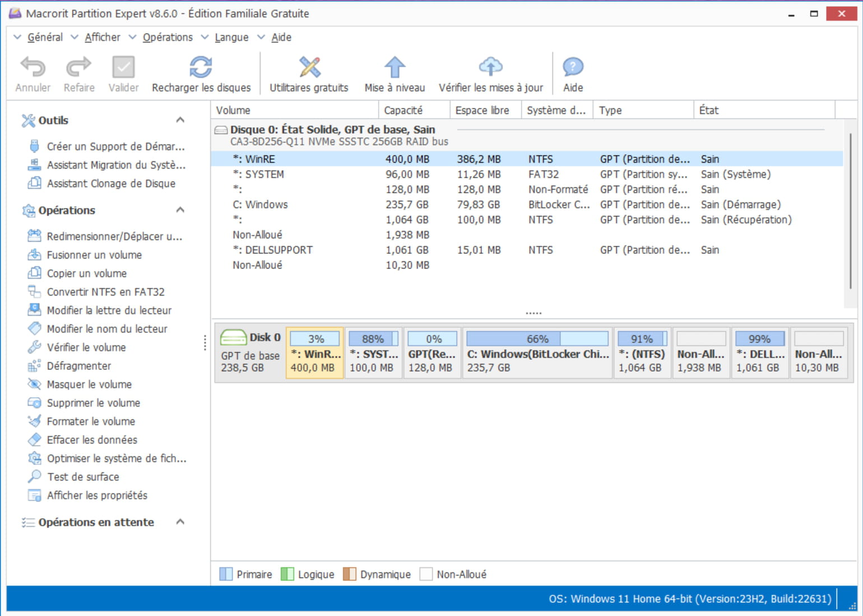Open the Général menu

coord(45,37)
